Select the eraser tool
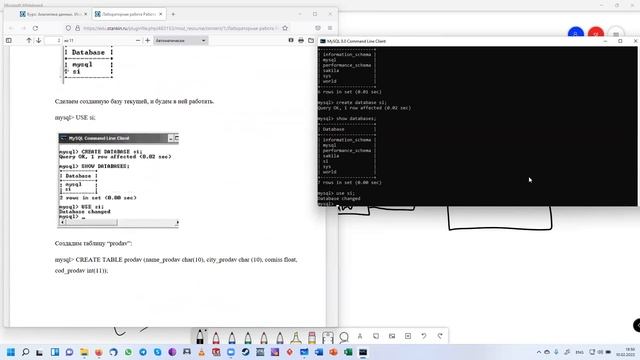 (312, 338)
